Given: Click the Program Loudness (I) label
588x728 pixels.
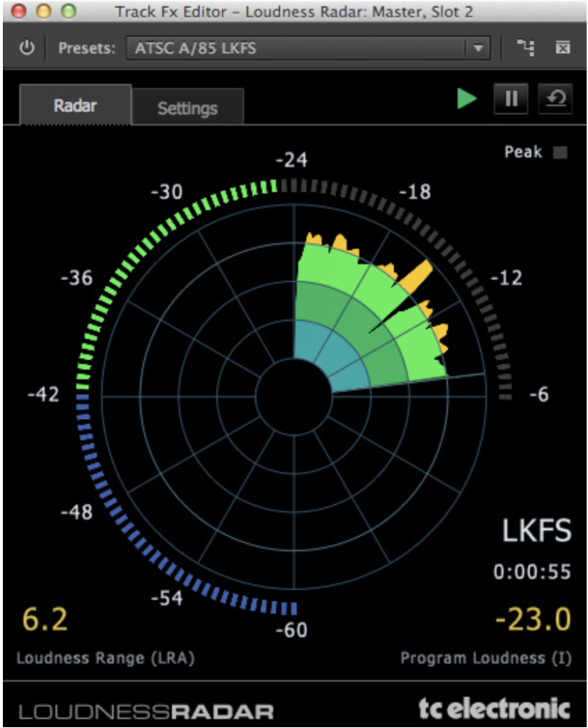Looking at the screenshot, I should 486,658.
